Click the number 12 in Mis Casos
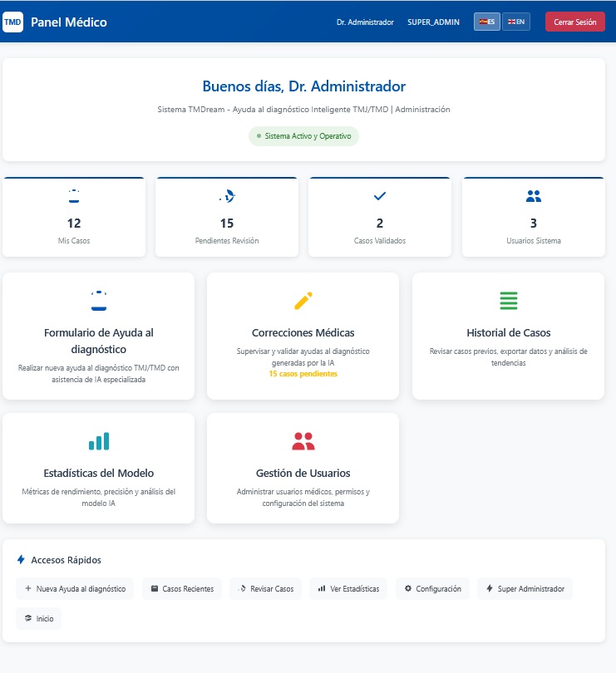Viewport: 616px width, 673px height. click(74, 224)
